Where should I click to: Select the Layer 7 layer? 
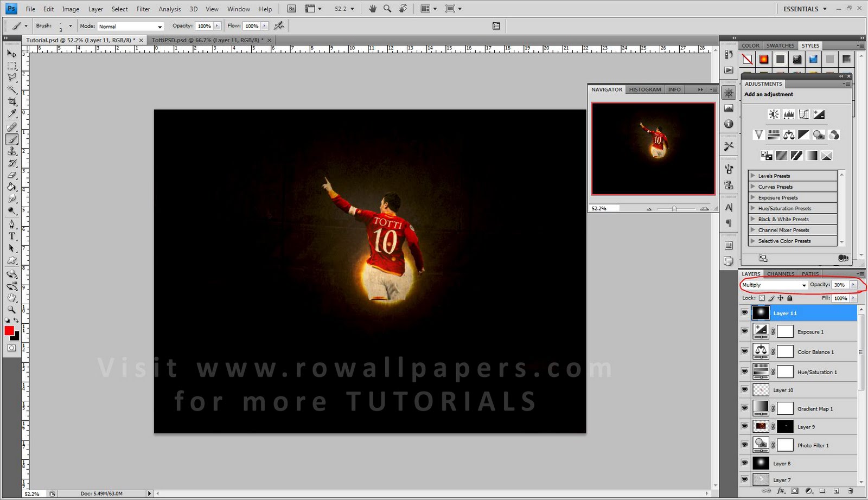[803, 479]
